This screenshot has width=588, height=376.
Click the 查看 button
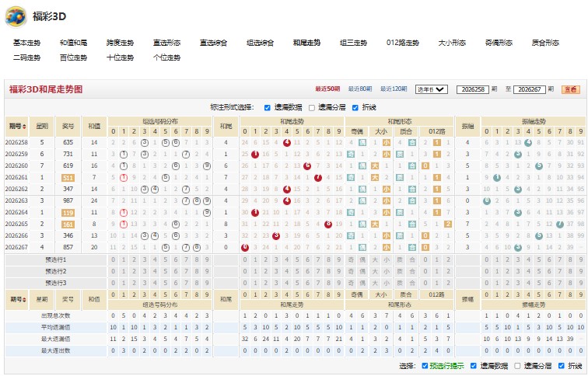571,89
